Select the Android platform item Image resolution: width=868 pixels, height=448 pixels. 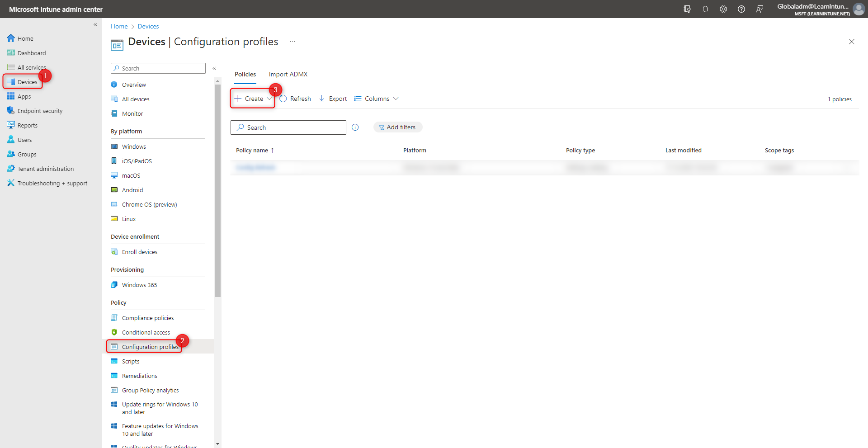point(132,190)
